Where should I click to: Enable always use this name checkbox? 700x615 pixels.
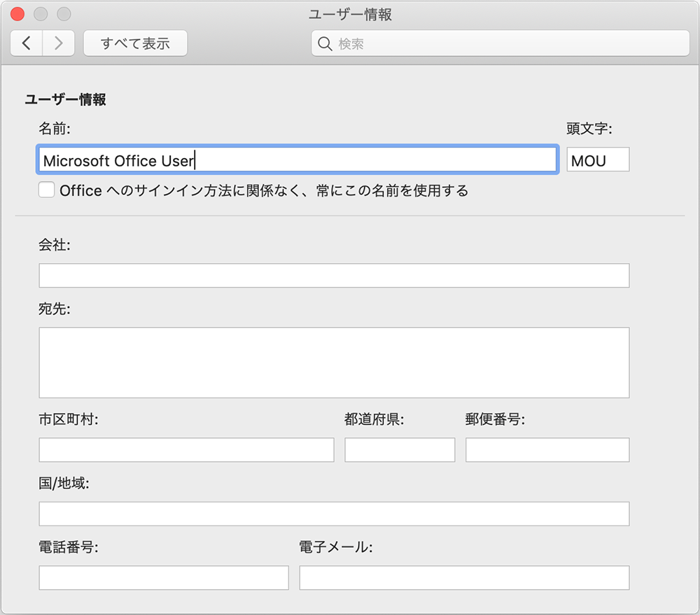tap(46, 190)
